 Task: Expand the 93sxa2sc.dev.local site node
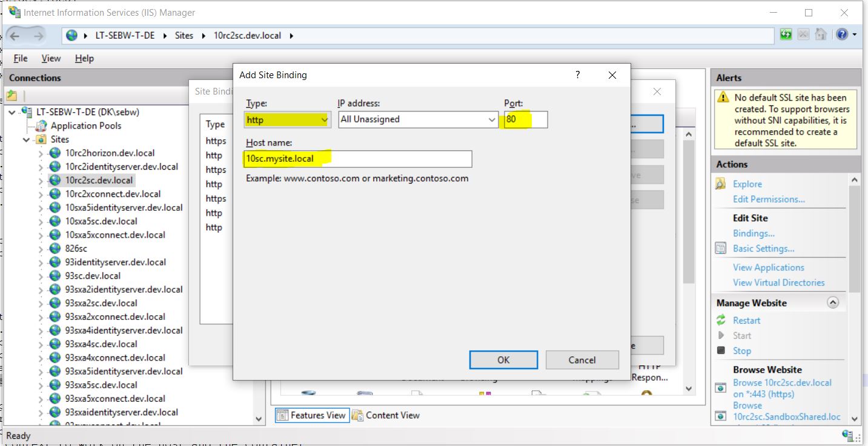click(x=41, y=304)
